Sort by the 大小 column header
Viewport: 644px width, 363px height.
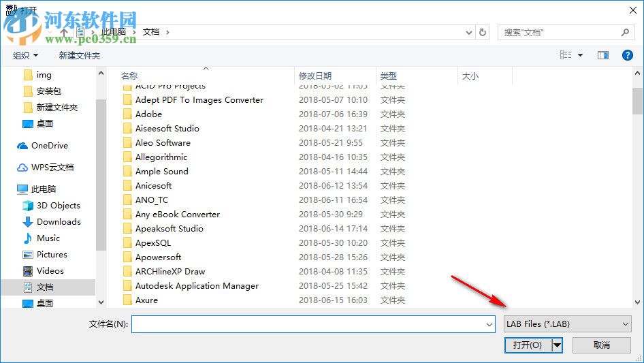tap(470, 76)
